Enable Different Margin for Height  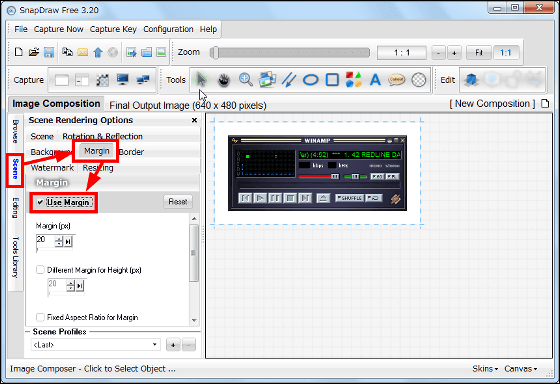point(40,270)
